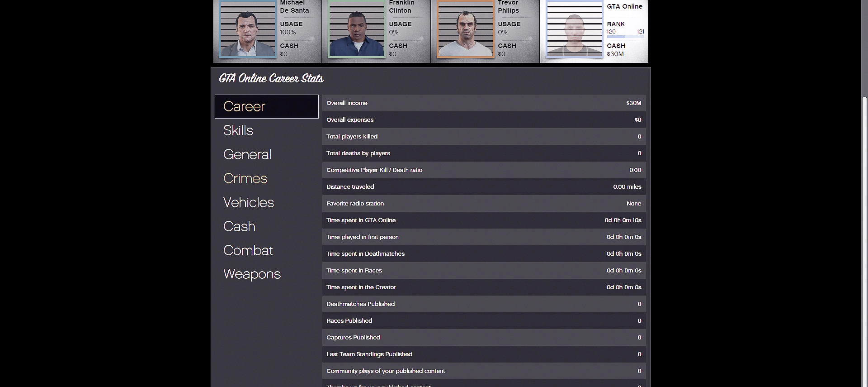Screen dimensions: 868x387
Task: Select the Time spent in Races row
Action: pos(484,271)
